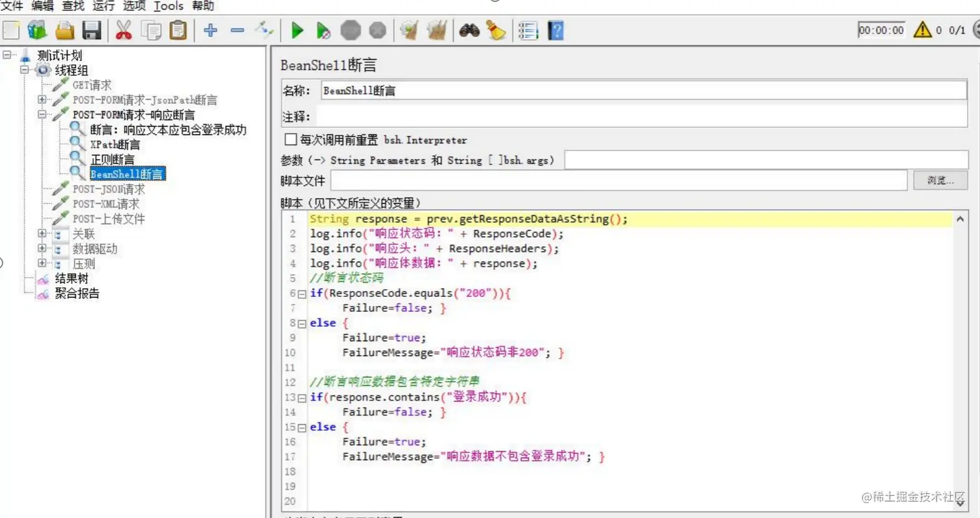This screenshot has width=980, height=518.
Task: Collapse the 测试计划 root node
Action: pyautogui.click(x=7, y=55)
